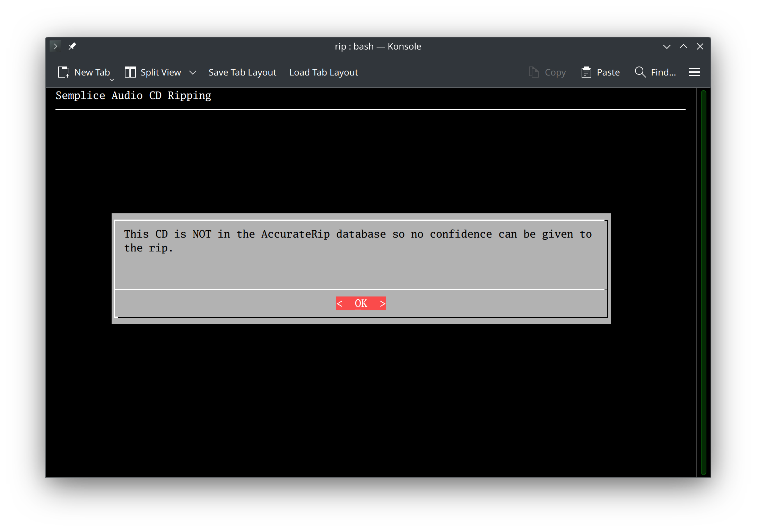Click the Find... toolbar label
The width and height of the screenshot is (757, 532).
pyautogui.click(x=663, y=72)
